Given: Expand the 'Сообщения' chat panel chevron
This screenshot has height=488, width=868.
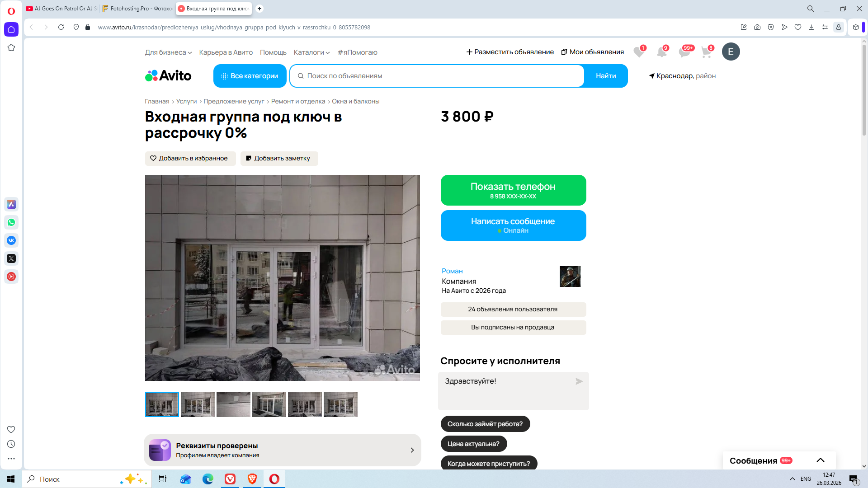Looking at the screenshot, I should tap(820, 460).
